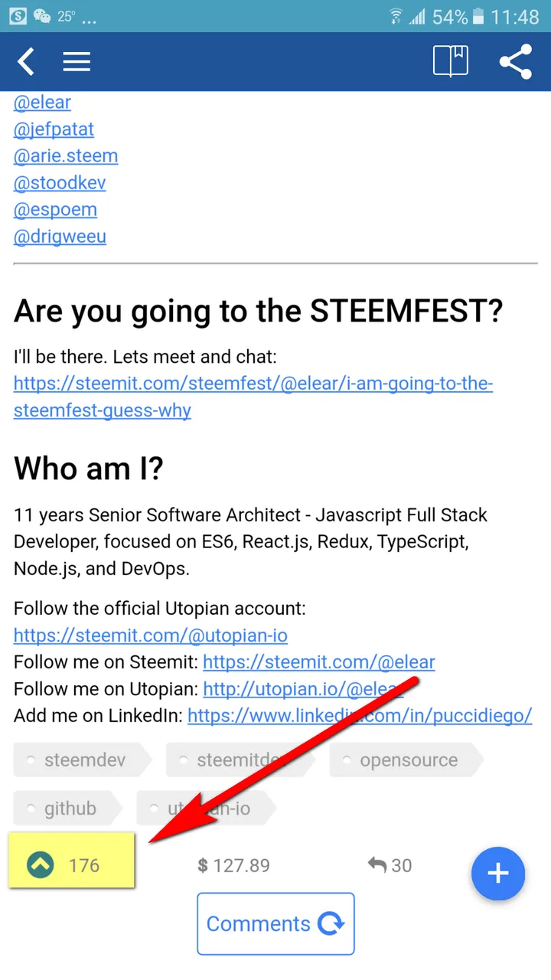This screenshot has height=980, width=551.
Task: Follow the steemit.com/@utopian-io link
Action: pyautogui.click(x=151, y=635)
